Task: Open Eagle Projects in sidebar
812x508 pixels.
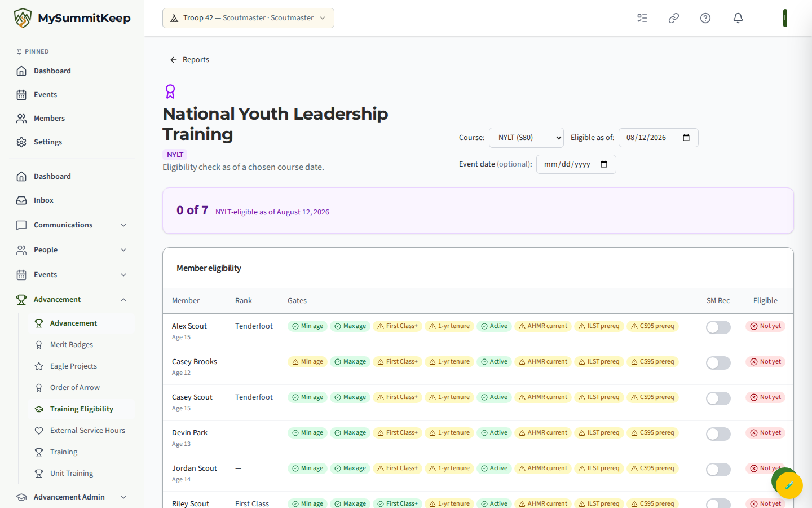Action: [x=81, y=366]
